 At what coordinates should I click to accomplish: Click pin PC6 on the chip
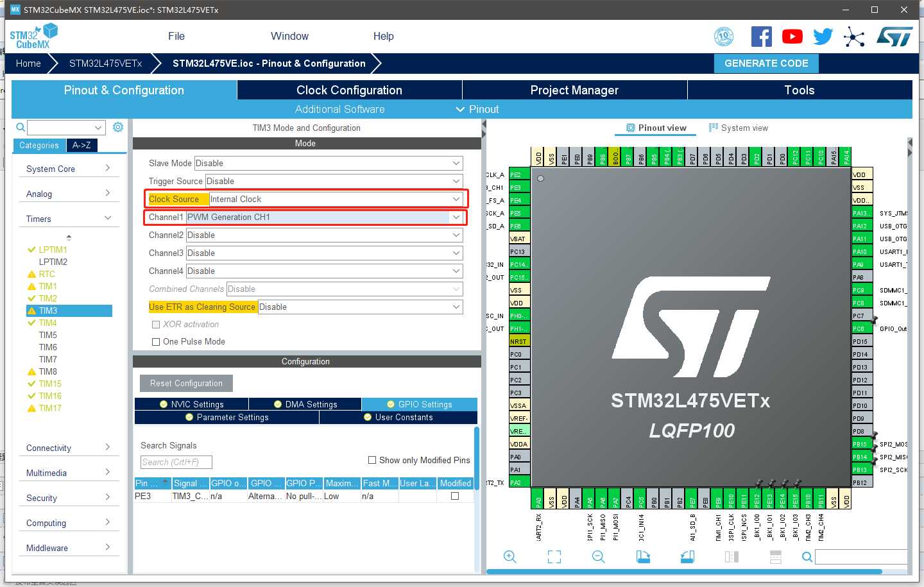point(862,328)
